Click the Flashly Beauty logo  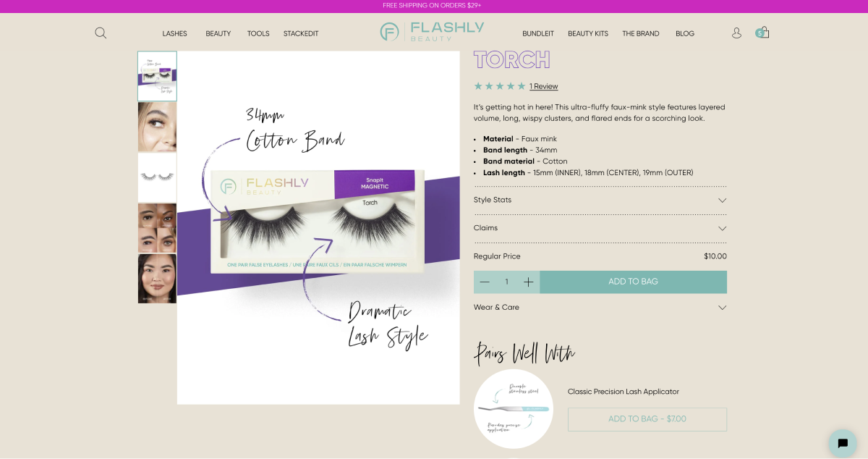pyautogui.click(x=432, y=31)
